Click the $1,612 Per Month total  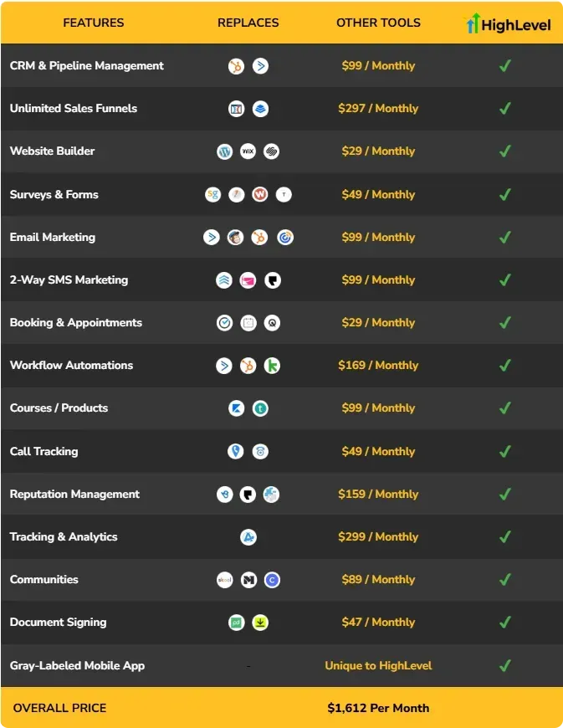pyautogui.click(x=378, y=708)
